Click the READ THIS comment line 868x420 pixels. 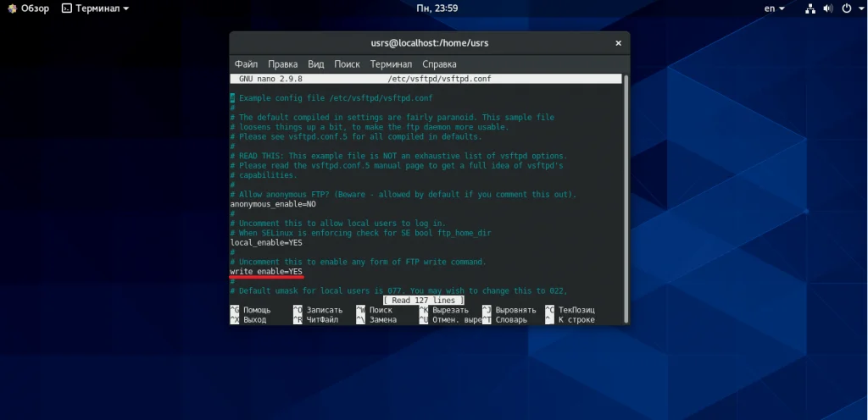point(398,156)
